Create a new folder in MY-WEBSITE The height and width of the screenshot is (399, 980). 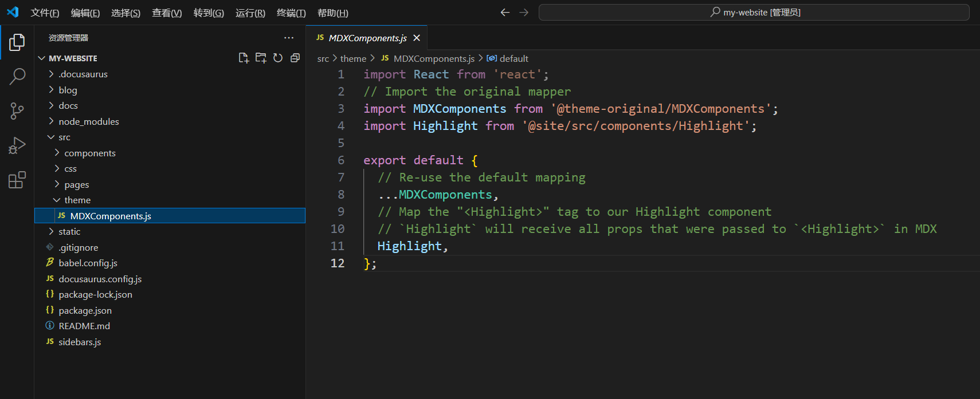(x=261, y=58)
